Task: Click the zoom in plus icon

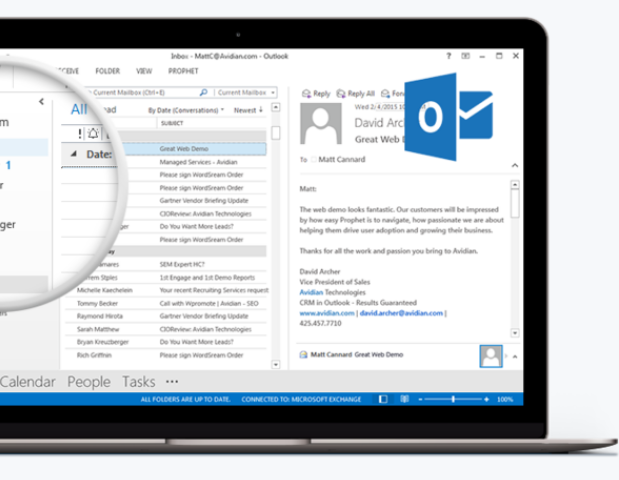Action: 486,399
